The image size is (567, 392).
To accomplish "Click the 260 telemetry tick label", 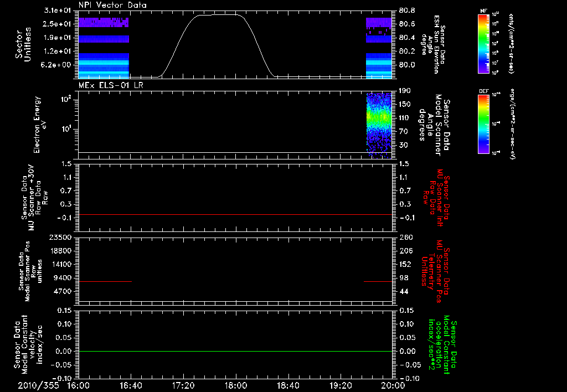I will point(405,237).
